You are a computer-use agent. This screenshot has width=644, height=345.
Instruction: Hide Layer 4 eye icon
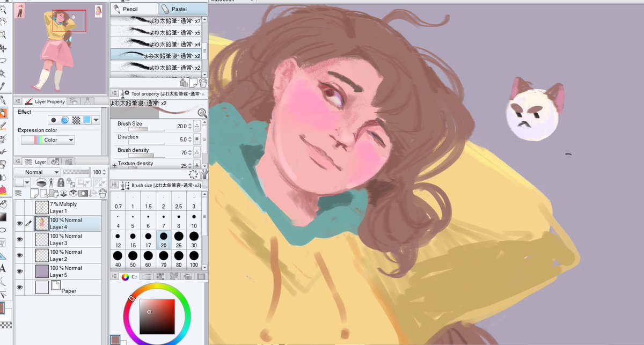coord(19,224)
